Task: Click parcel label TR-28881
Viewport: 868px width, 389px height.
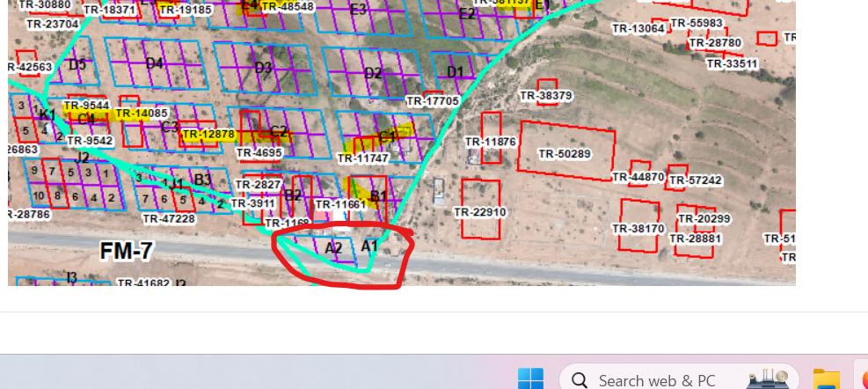Action: [x=696, y=239]
